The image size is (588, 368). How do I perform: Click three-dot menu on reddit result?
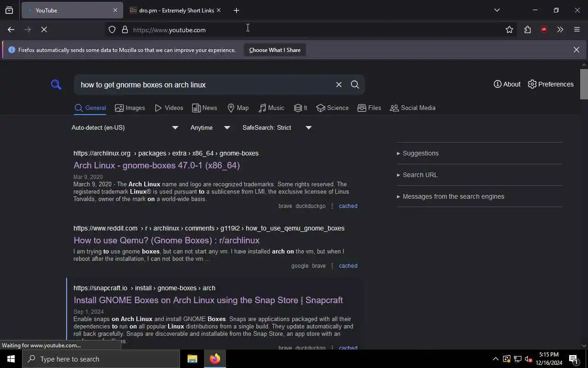tap(332, 266)
